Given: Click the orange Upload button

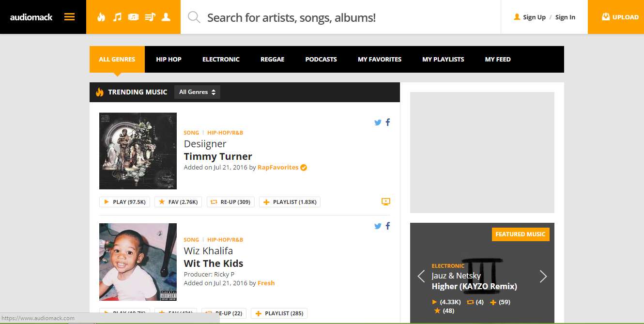Looking at the screenshot, I should pos(616,17).
